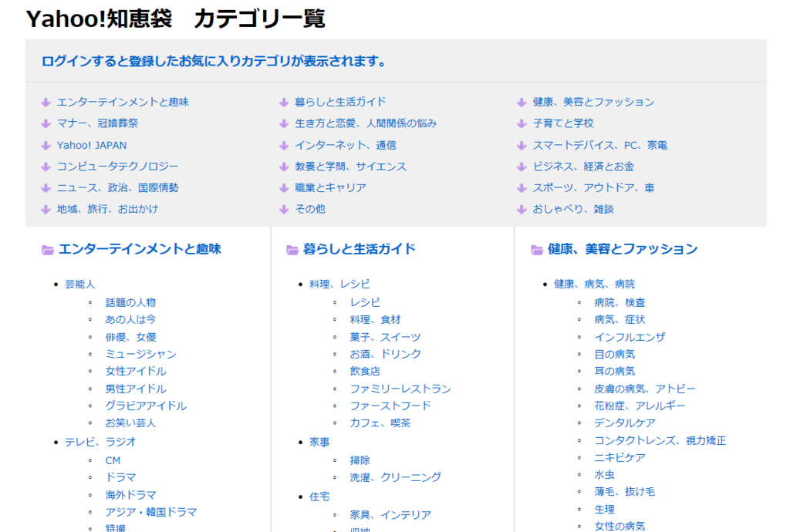Click the arrow icon beside マナー、冠婚葬祭
Screen dimensions: 790x532
(46, 123)
